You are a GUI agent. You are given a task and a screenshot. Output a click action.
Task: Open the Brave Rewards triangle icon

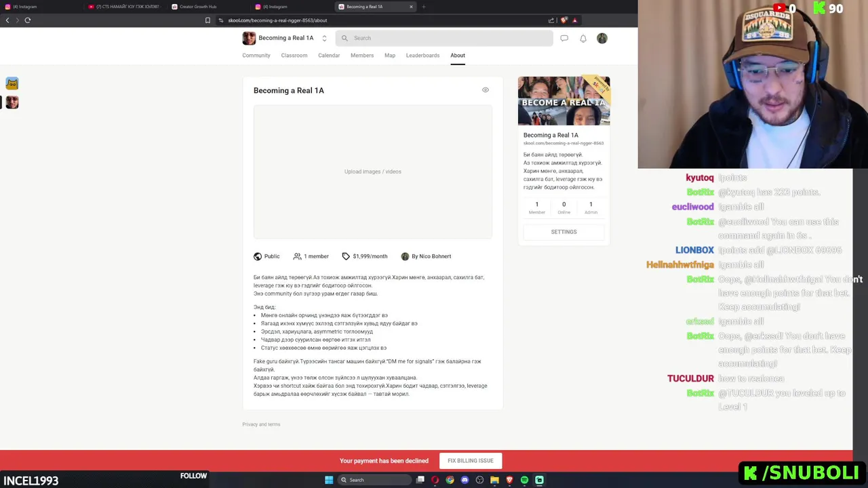(x=575, y=20)
